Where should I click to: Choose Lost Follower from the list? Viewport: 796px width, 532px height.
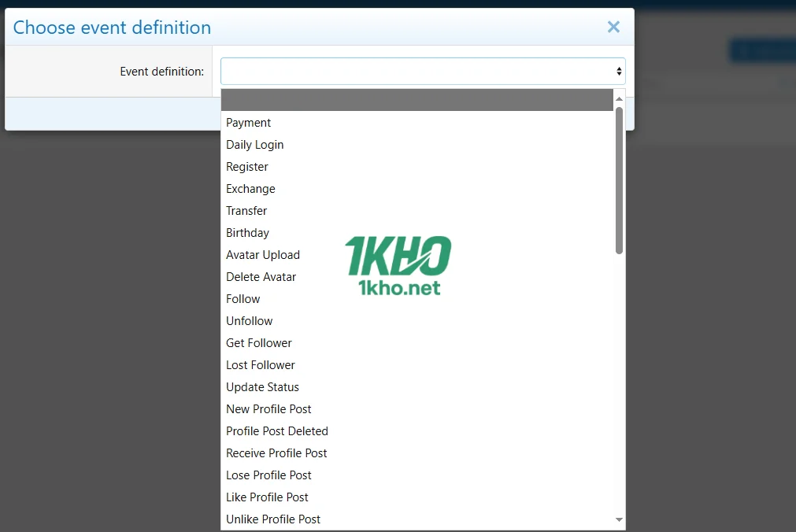tap(261, 365)
